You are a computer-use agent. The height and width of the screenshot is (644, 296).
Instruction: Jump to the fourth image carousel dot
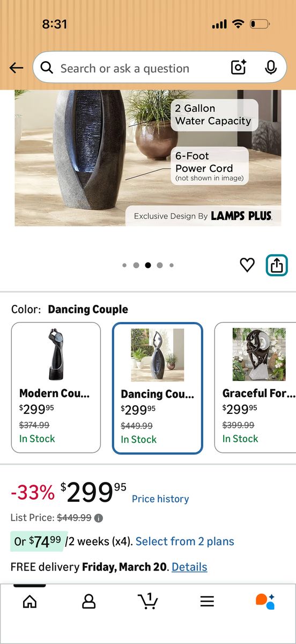pyautogui.click(x=160, y=265)
